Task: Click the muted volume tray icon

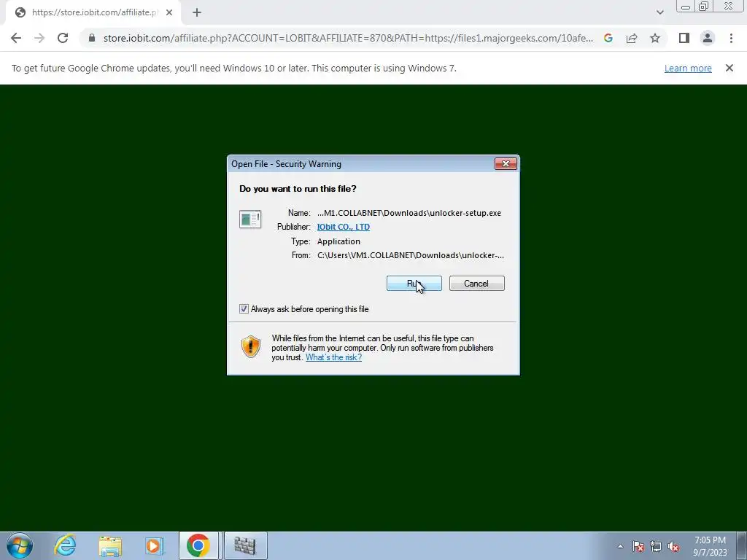Action: (x=673, y=546)
